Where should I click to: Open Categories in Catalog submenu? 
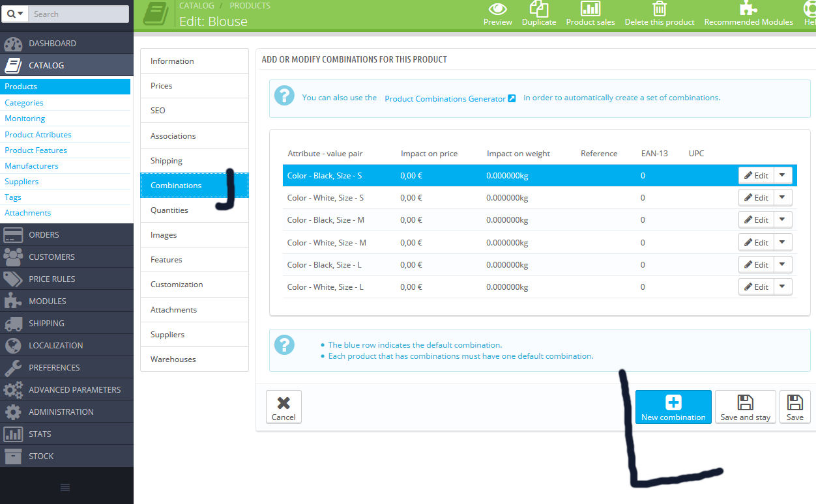pyautogui.click(x=24, y=103)
